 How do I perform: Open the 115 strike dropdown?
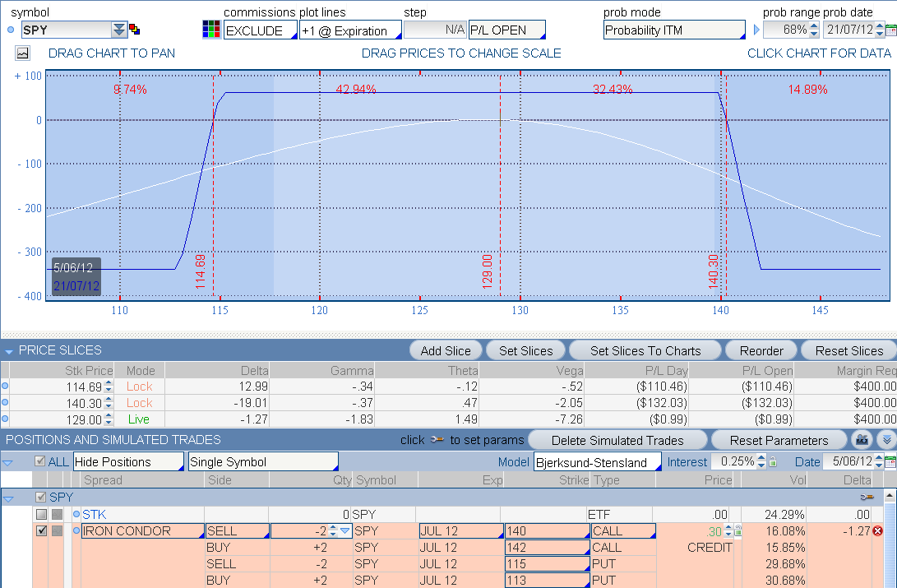(x=547, y=564)
